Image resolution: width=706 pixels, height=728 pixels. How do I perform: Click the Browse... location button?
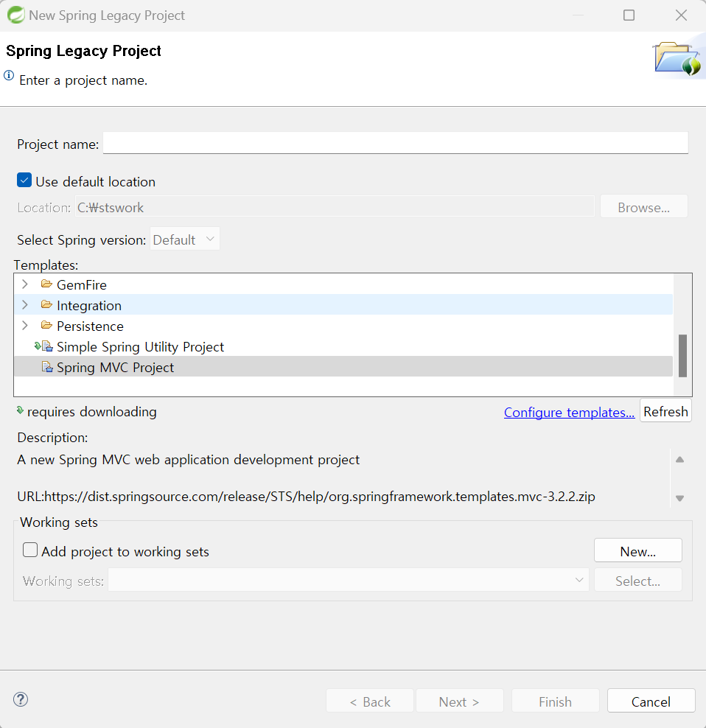click(x=644, y=206)
